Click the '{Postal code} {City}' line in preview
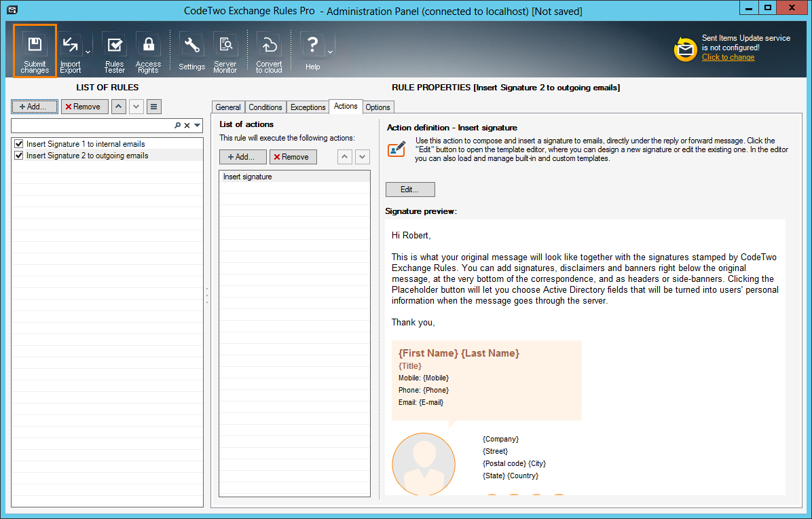The height and width of the screenshot is (519, 812). pyautogui.click(x=514, y=463)
